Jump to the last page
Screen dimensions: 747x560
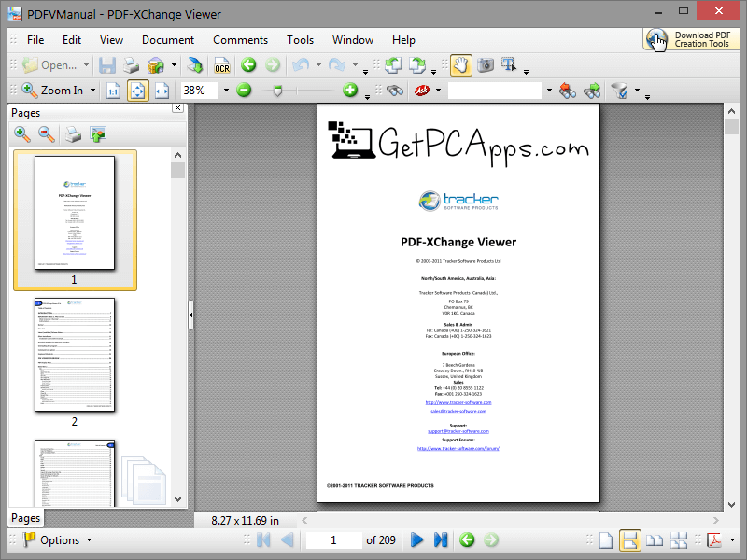point(441,540)
